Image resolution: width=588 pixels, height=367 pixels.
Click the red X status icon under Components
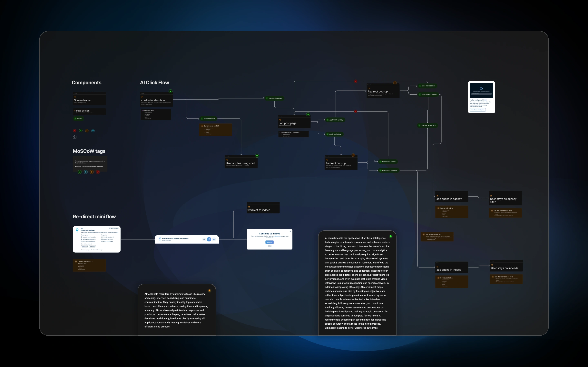tap(75, 130)
